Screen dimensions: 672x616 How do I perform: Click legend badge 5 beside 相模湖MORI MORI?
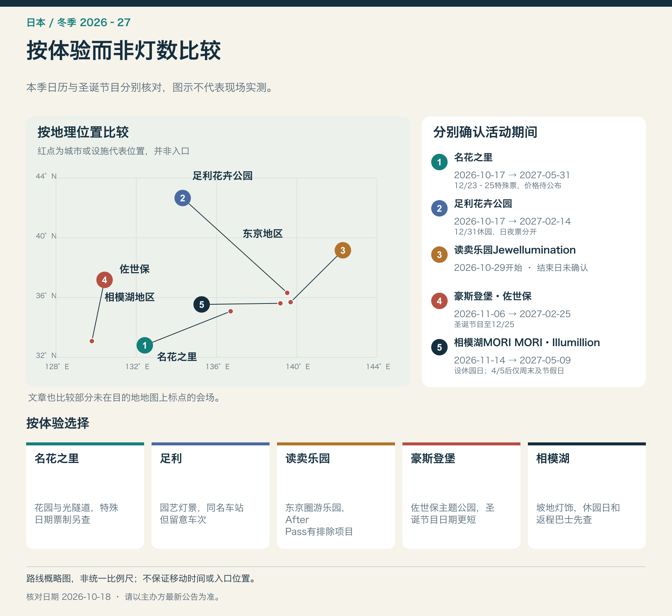(439, 347)
